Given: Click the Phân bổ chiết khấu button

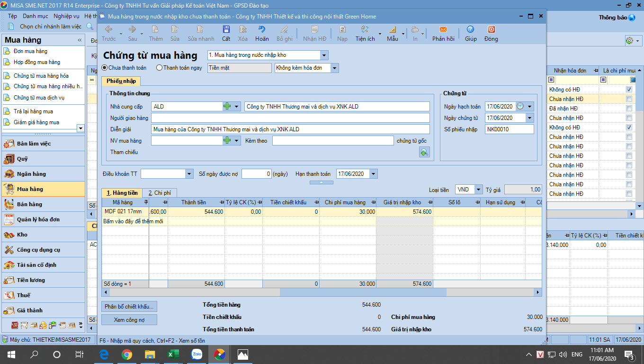Looking at the screenshot, I should [129, 307].
